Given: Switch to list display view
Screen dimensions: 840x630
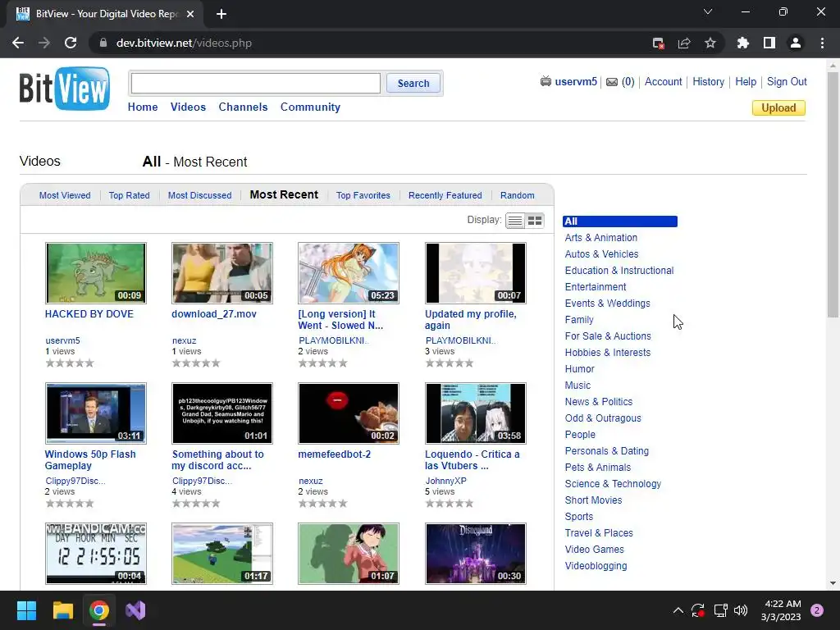Looking at the screenshot, I should 515,221.
